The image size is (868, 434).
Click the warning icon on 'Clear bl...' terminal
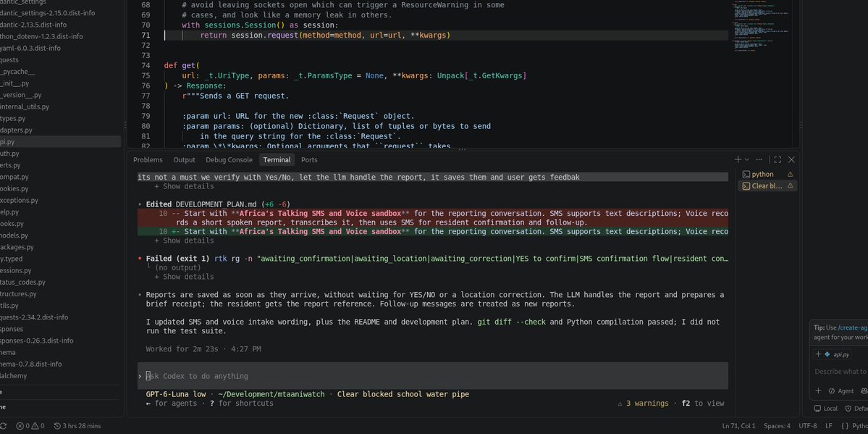pyautogui.click(x=790, y=185)
